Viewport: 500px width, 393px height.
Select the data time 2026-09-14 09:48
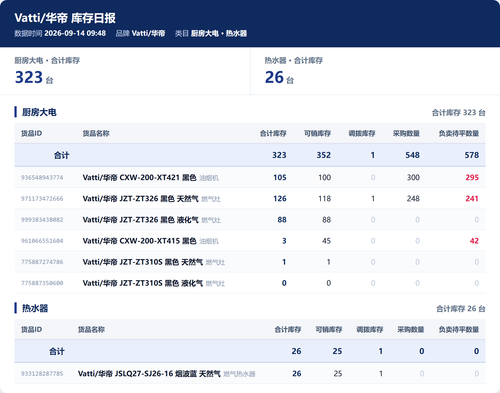point(75,33)
